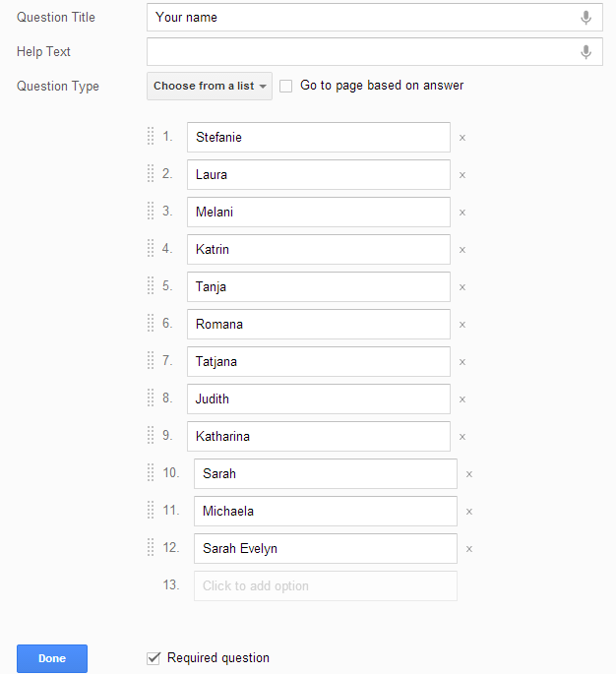Click microphone icon in Question Title field

585,18
